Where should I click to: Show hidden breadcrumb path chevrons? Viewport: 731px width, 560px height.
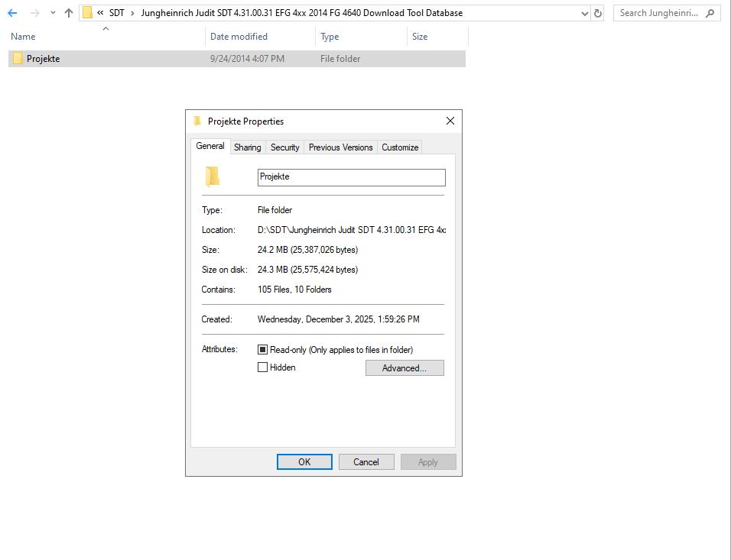point(100,12)
